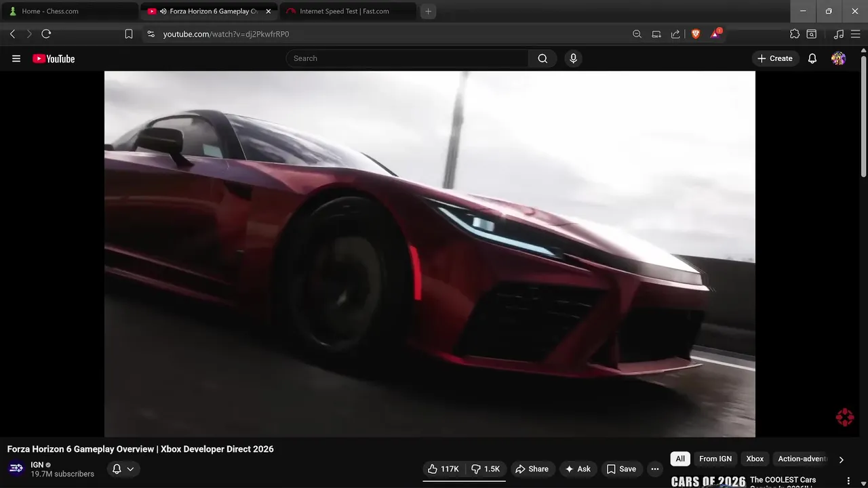Screen dimensions: 868x488
Task: Switch to the Internet Speed Test Fast.com tab
Action: click(348, 12)
